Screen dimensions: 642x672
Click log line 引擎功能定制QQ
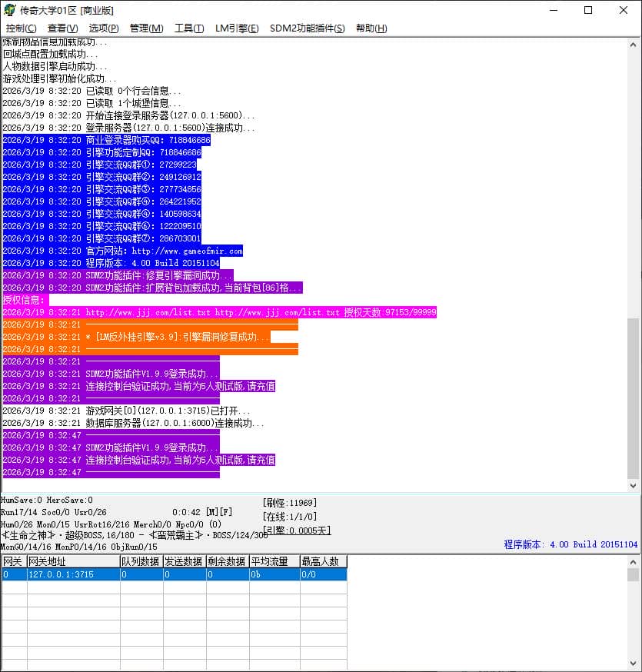click(101, 152)
